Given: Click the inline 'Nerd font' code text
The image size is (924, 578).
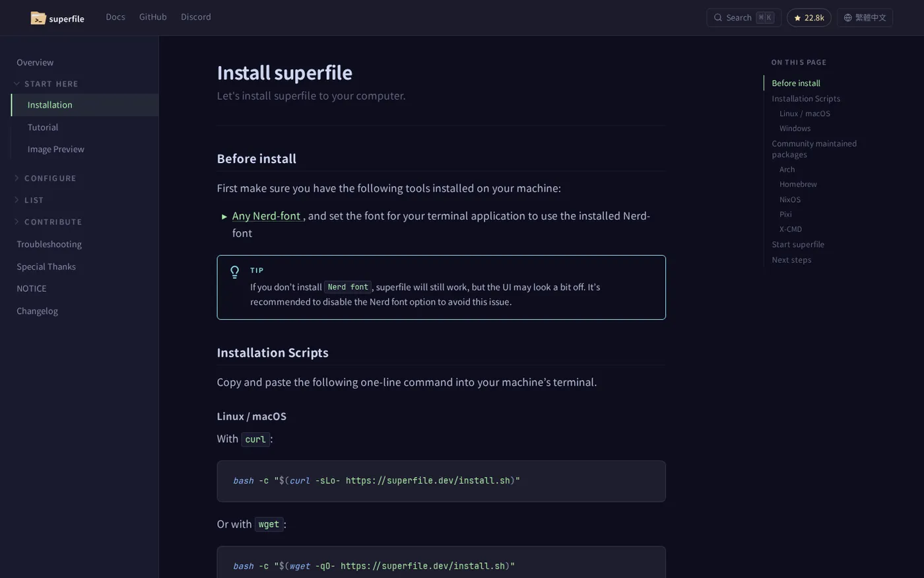Looking at the screenshot, I should tap(348, 287).
